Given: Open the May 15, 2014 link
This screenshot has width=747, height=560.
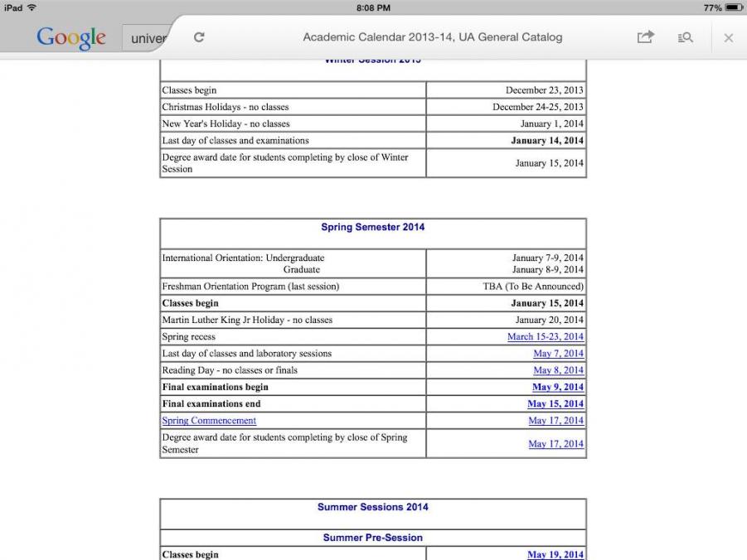Looking at the screenshot, I should click(x=555, y=404).
